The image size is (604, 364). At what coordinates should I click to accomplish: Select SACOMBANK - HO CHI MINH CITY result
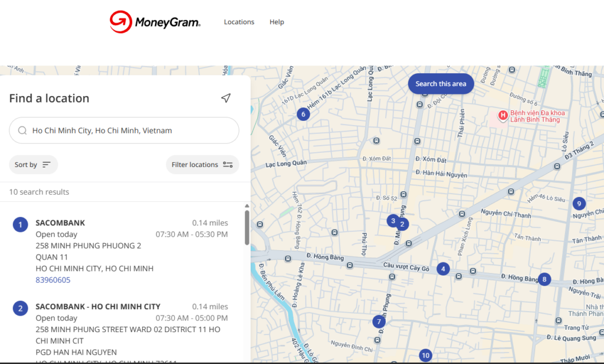pyautogui.click(x=98, y=307)
